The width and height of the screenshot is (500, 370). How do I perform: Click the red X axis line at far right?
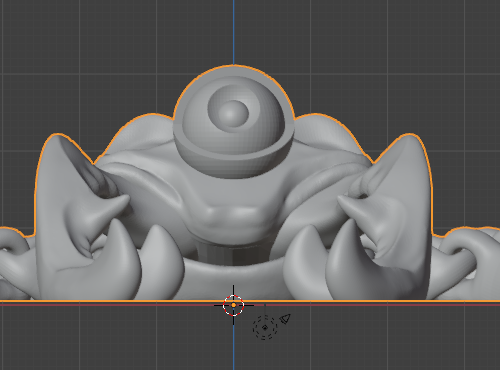(x=467, y=304)
